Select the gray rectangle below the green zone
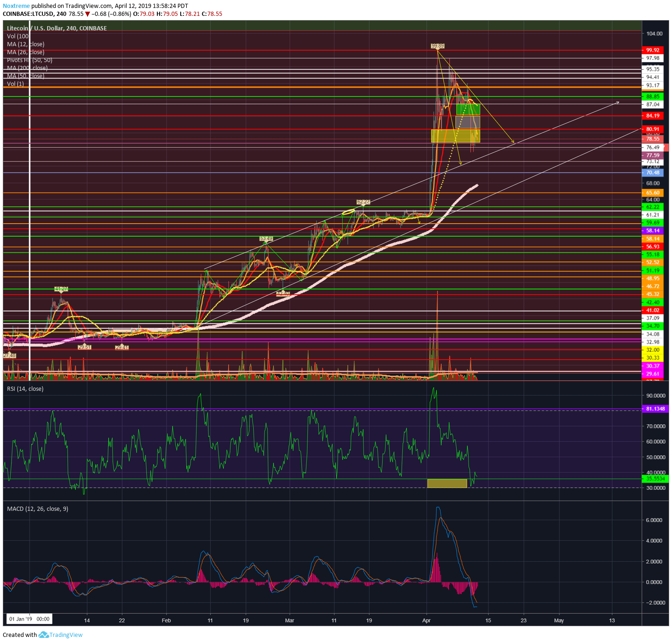 [467, 122]
